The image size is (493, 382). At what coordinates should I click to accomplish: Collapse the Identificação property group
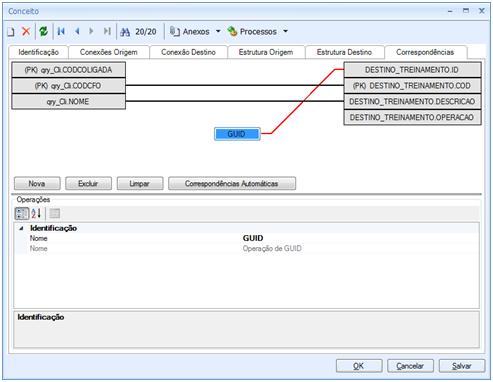click(x=21, y=228)
